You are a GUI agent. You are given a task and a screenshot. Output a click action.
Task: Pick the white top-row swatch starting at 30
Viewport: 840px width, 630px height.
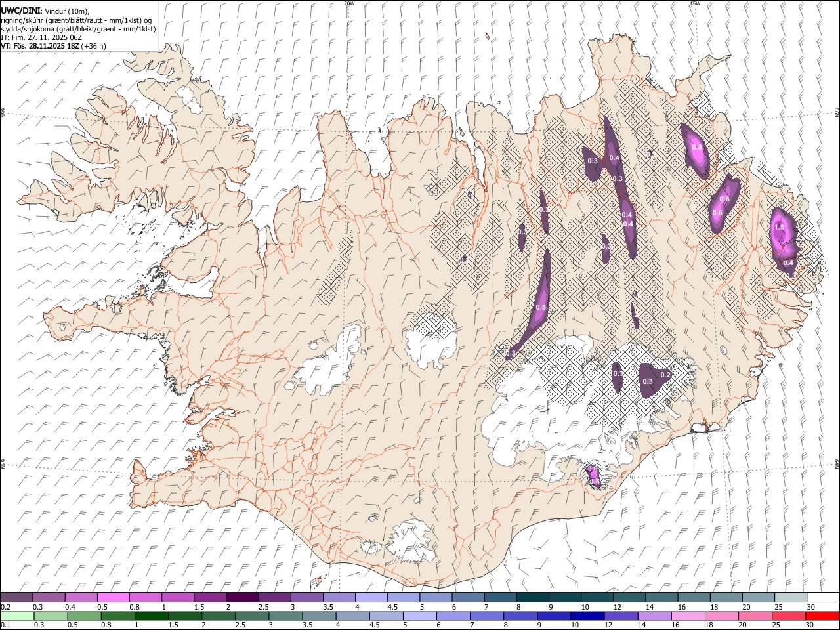(823, 598)
